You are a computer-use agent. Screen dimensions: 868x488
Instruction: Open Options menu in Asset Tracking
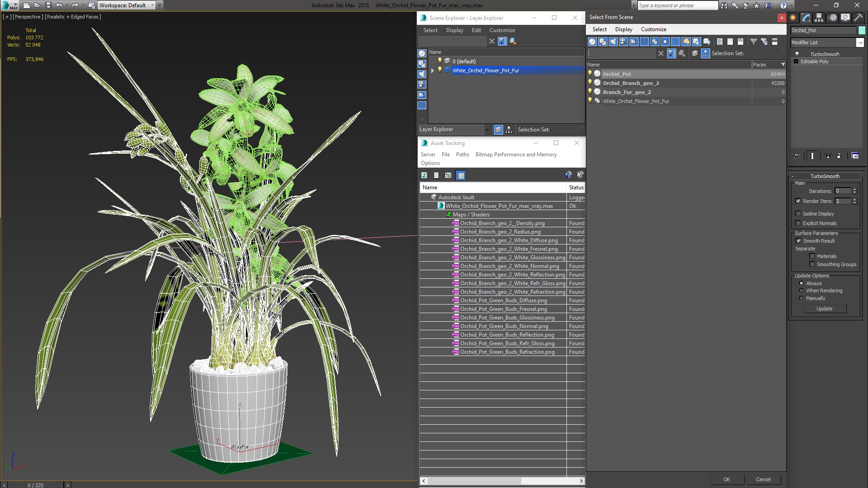click(430, 163)
